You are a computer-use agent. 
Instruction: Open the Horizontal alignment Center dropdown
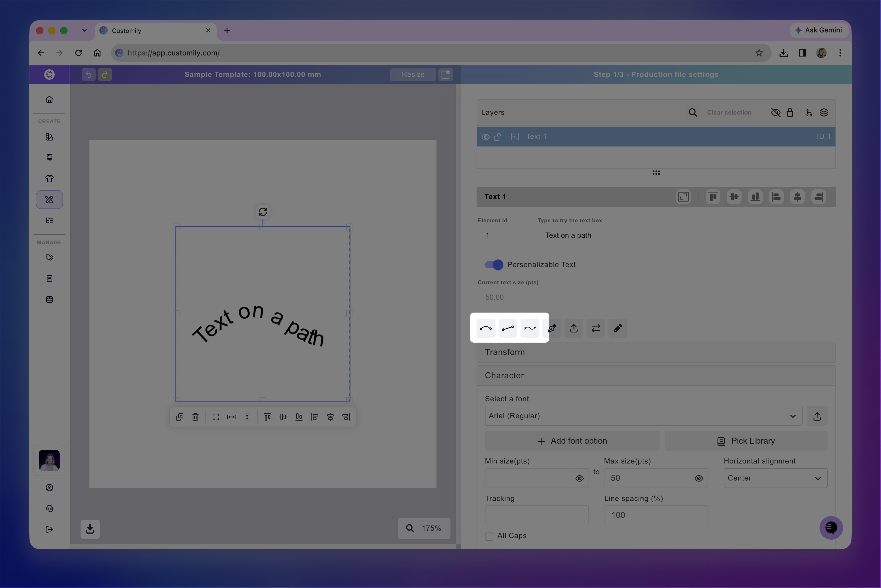point(775,478)
